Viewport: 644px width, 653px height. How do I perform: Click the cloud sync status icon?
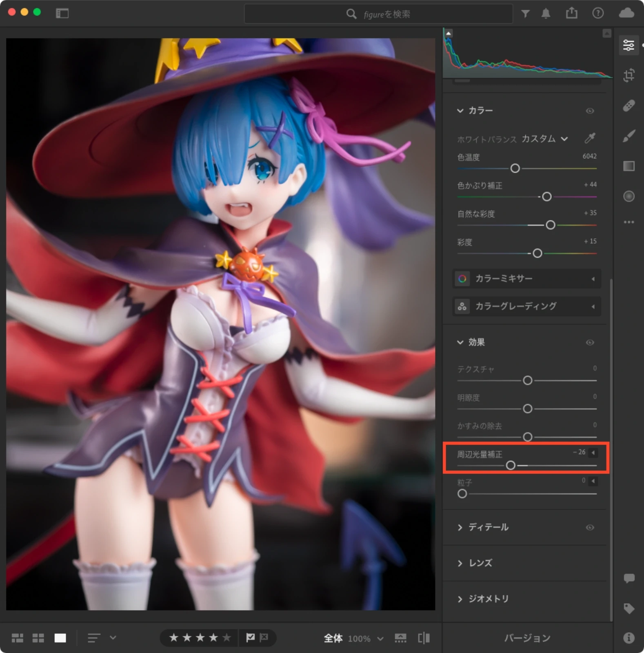pyautogui.click(x=626, y=13)
